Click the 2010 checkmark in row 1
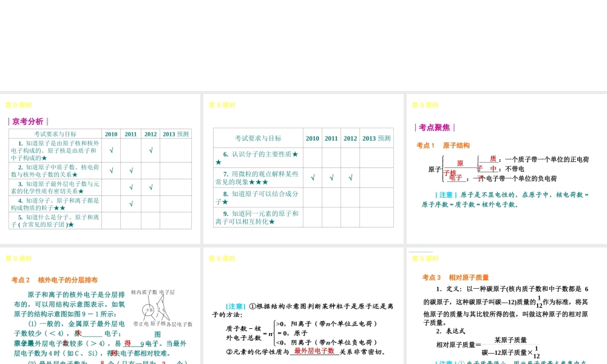This screenshot has width=607, height=364. 112,150
